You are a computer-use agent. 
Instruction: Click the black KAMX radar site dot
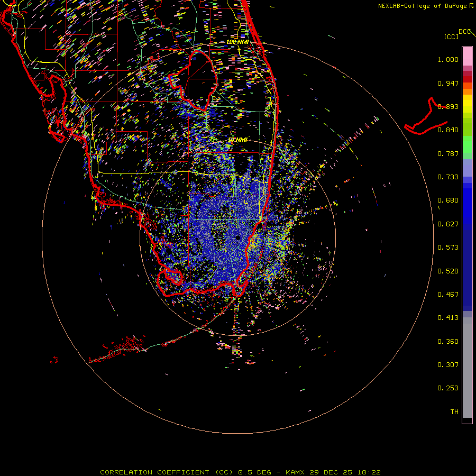coord(238,237)
